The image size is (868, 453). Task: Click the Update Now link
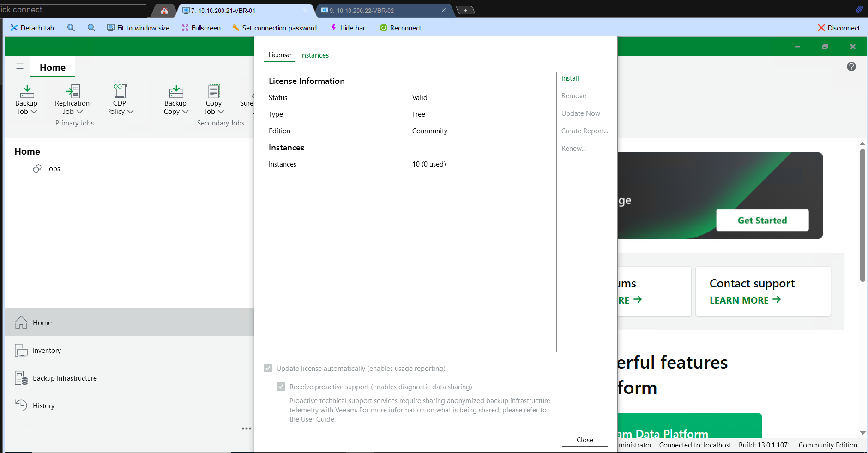click(x=581, y=113)
